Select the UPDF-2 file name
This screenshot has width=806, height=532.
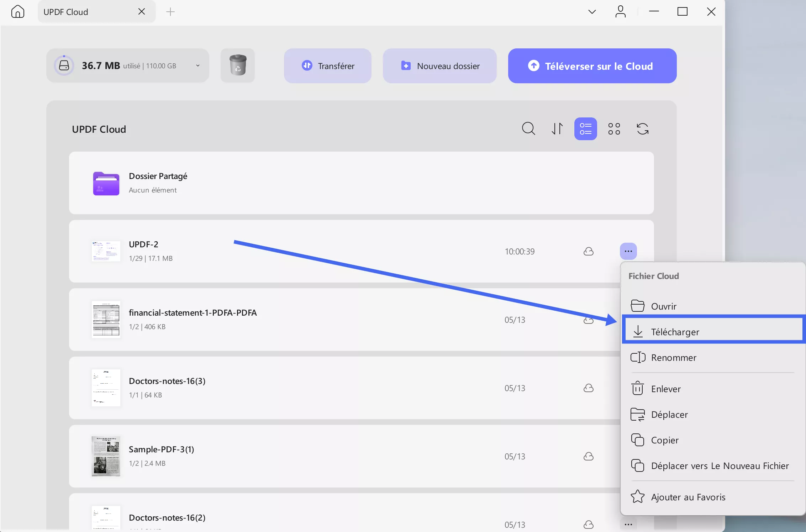point(143,244)
